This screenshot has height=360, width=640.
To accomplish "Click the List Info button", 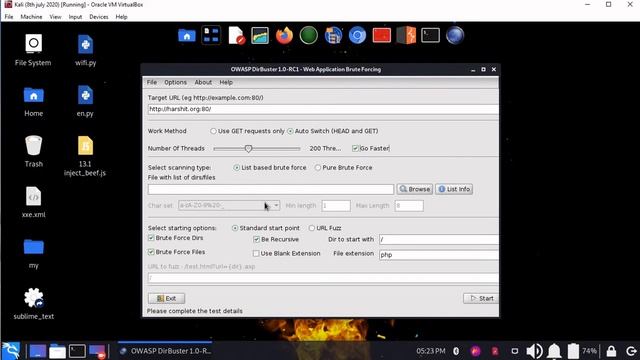I will pos(454,189).
